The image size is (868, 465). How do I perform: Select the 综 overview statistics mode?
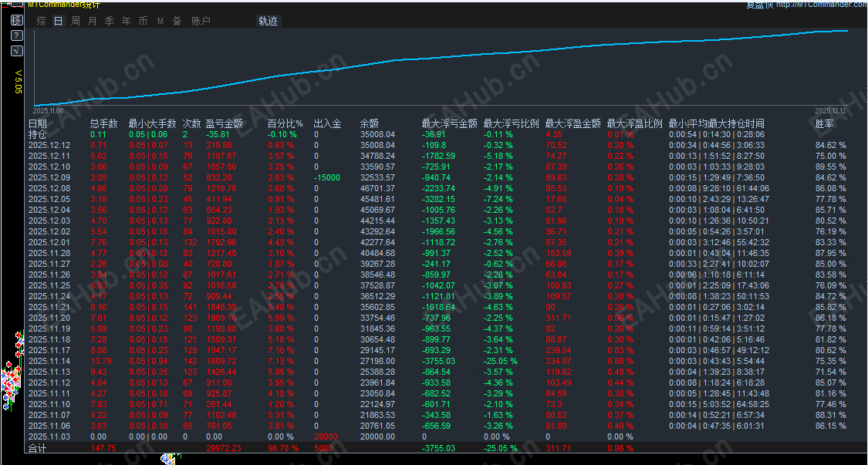(41, 21)
